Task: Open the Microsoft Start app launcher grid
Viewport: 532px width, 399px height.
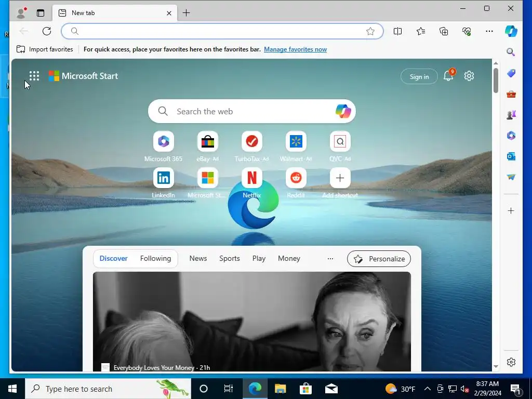Action: tap(34, 76)
